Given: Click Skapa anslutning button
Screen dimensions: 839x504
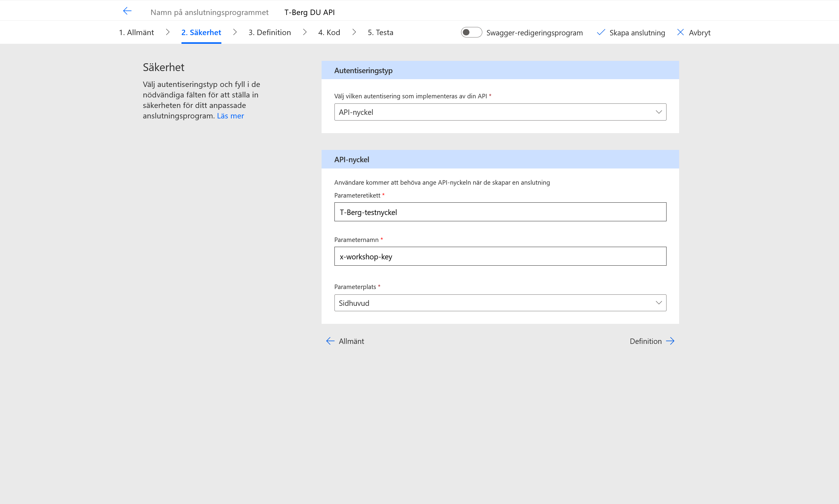Looking at the screenshot, I should tap(631, 33).
